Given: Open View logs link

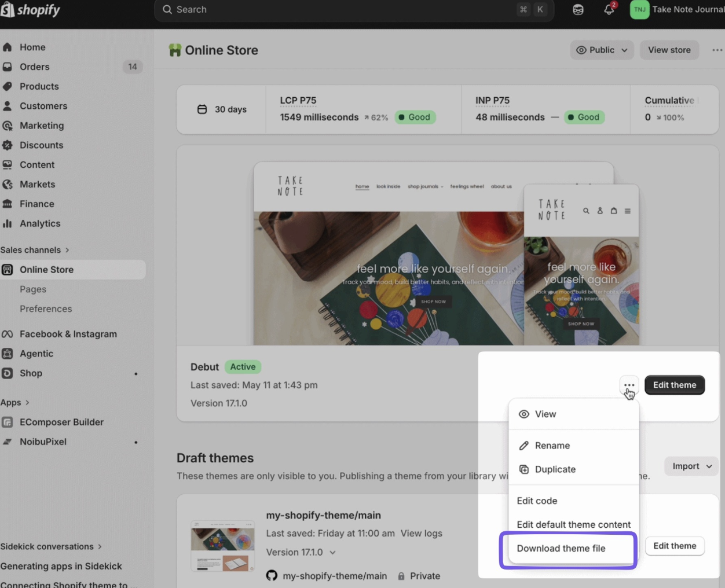Looking at the screenshot, I should coord(421,534).
